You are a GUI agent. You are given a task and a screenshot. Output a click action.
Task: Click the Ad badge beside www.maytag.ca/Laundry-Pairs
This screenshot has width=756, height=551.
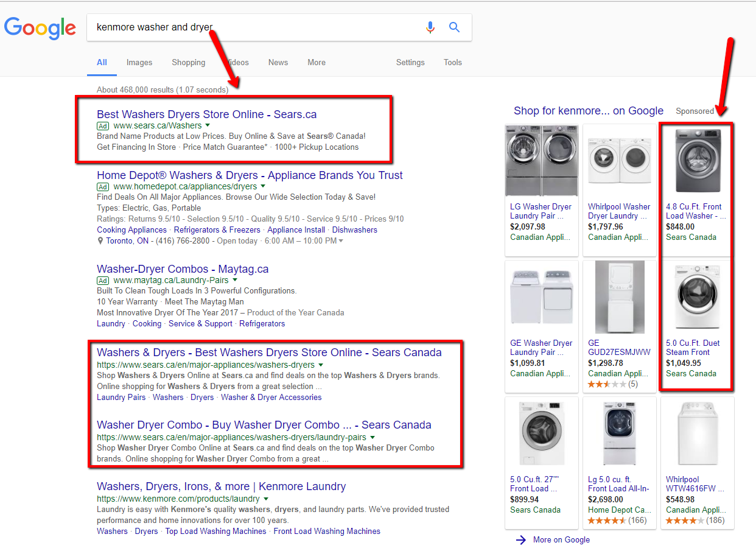[103, 281]
